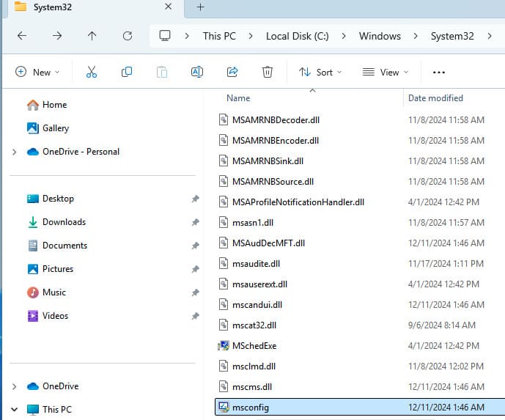This screenshot has width=505, height=420.
Task: Select the mscat32.dll file
Action: point(254,325)
